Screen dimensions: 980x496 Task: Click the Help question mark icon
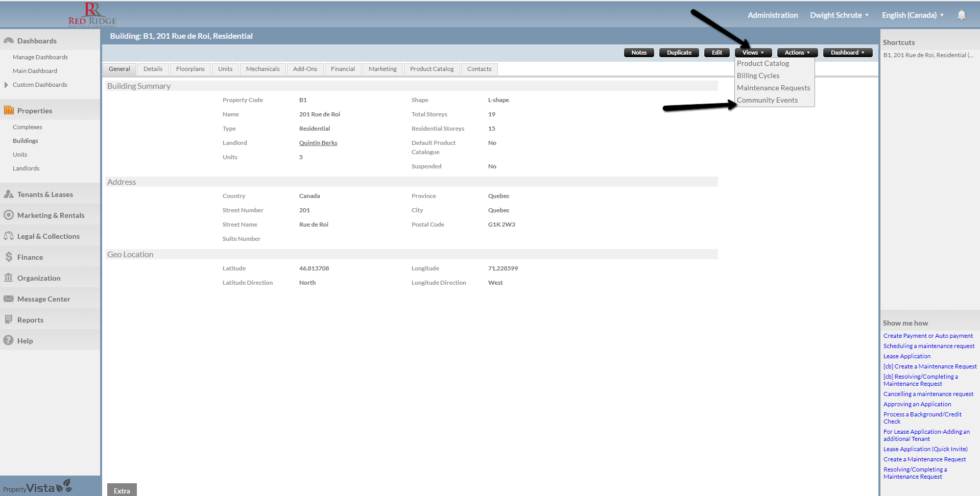click(9, 340)
